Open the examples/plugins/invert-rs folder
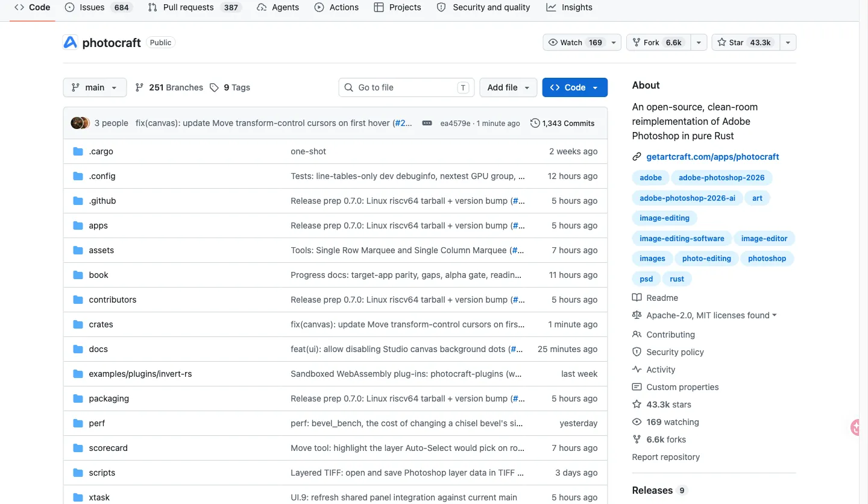 click(x=140, y=374)
